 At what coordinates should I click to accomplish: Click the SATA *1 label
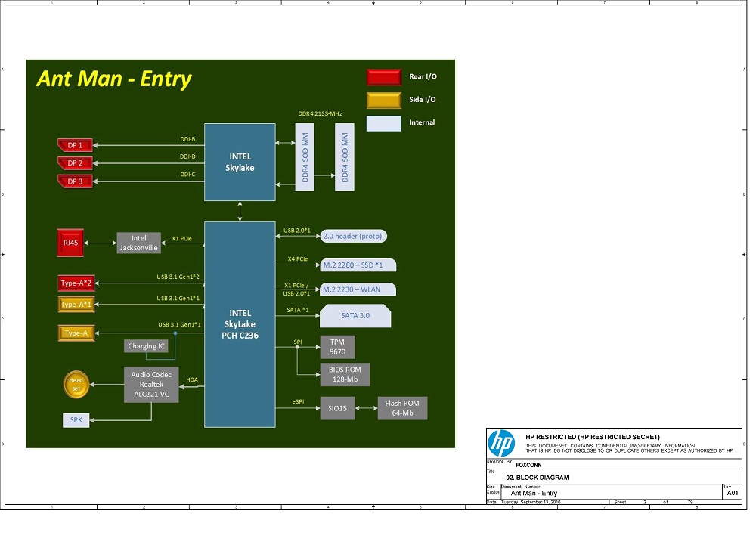click(x=298, y=310)
